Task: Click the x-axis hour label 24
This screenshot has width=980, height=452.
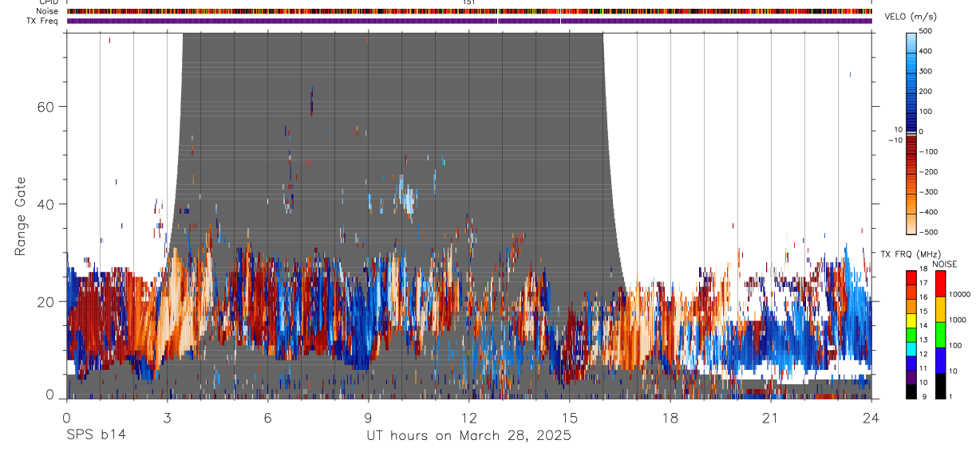Action: coord(871,417)
